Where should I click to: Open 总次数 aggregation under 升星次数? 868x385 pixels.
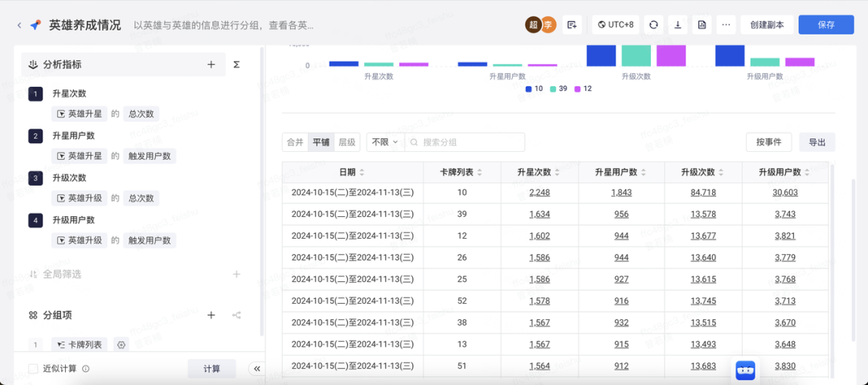(x=141, y=114)
